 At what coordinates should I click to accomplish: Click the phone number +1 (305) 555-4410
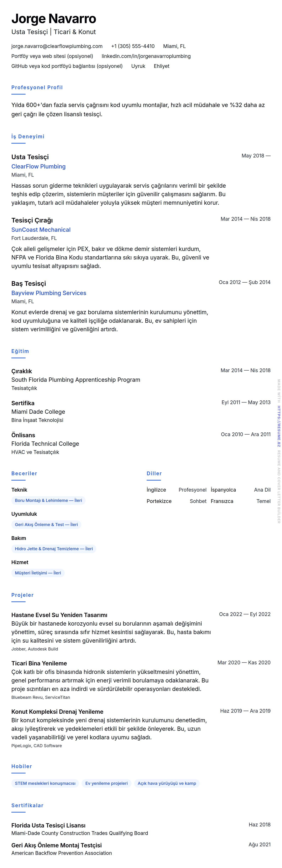click(133, 46)
